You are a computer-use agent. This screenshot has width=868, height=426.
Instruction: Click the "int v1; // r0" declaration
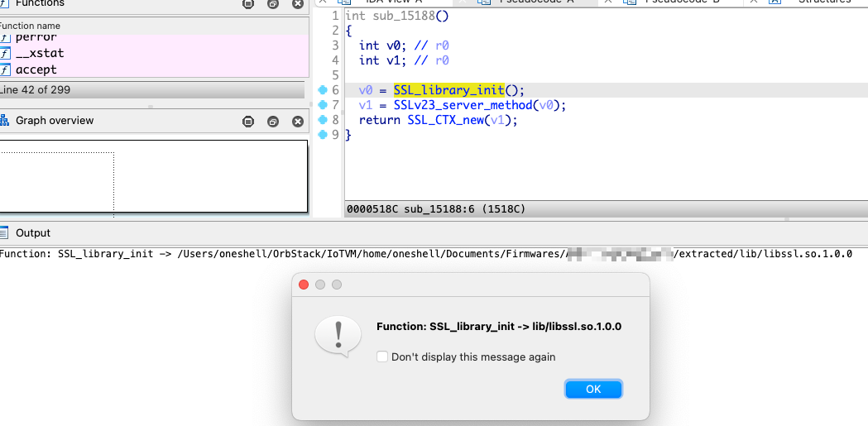click(404, 60)
